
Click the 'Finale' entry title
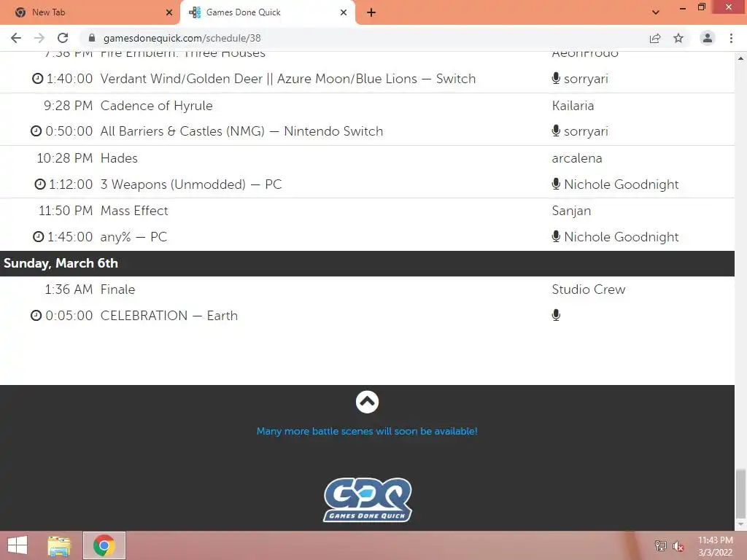point(117,289)
